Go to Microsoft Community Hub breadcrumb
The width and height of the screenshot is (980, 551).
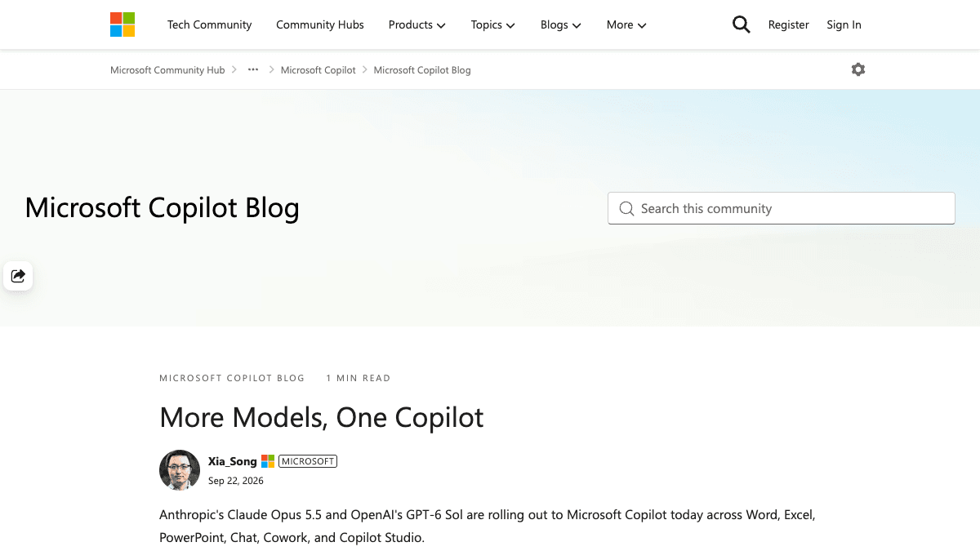[x=167, y=70]
